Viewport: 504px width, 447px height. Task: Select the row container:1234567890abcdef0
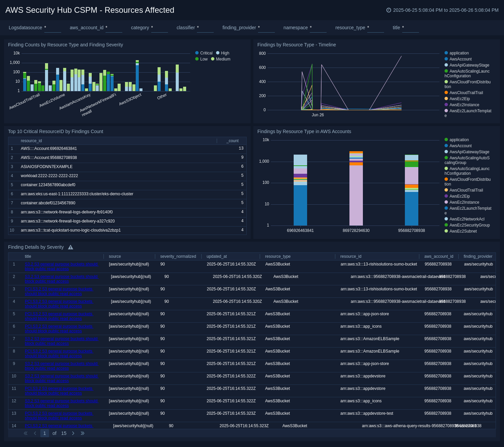tap(127, 185)
